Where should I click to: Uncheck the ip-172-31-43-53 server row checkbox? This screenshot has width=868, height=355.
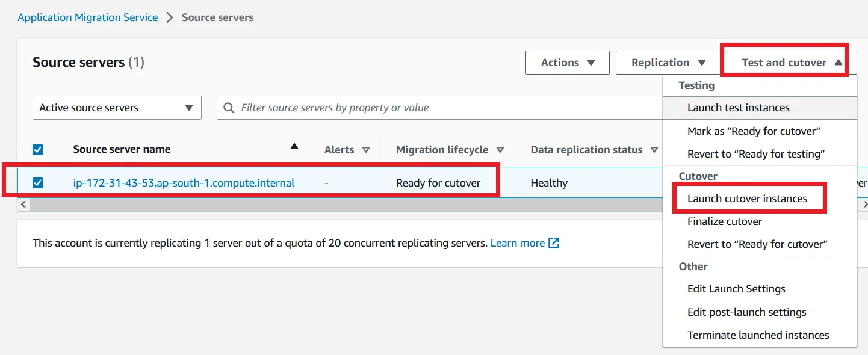click(x=38, y=183)
